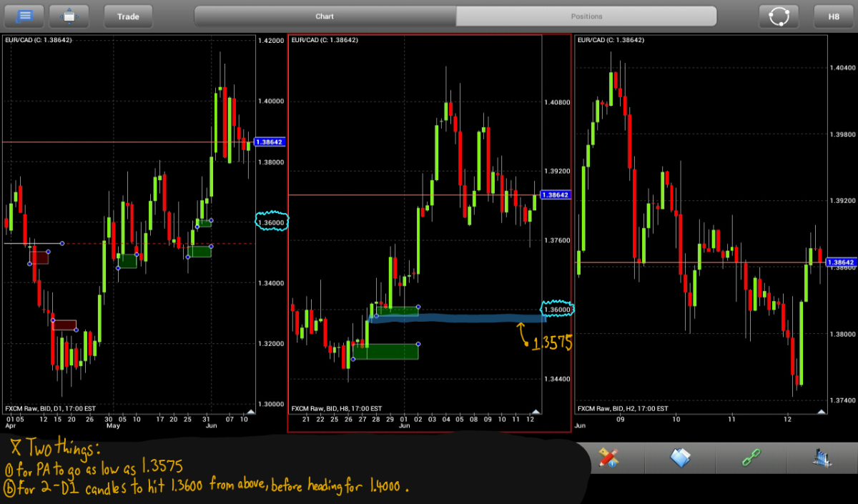The width and height of the screenshot is (858, 504).
Task: Select the bright red rectangle on D1 chart
Action: pos(39,257)
